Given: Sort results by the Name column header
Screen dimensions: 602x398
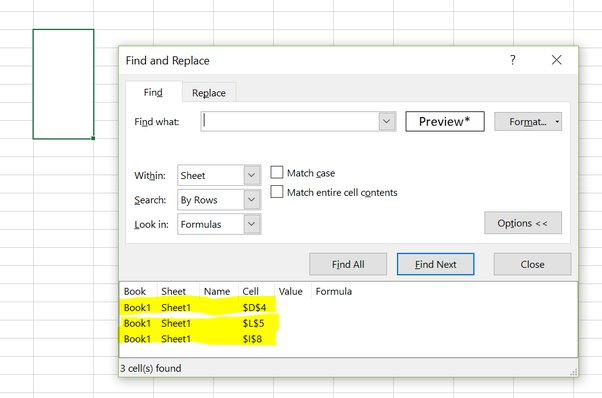Looking at the screenshot, I should pos(219,291).
